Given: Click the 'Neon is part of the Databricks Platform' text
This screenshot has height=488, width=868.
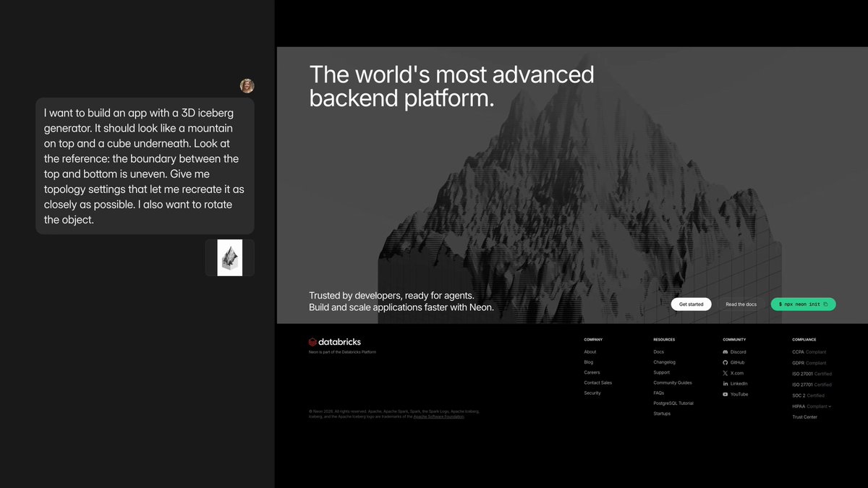Looking at the screenshot, I should click(342, 352).
